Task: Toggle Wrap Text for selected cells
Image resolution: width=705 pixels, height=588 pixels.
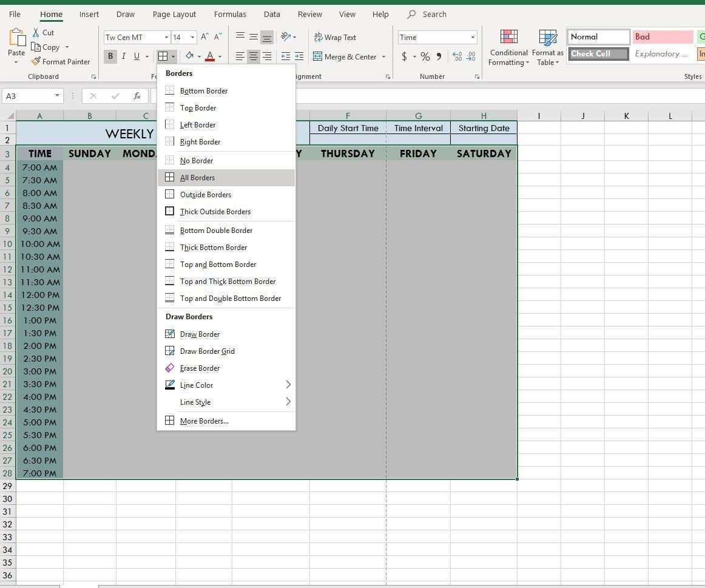Action: 334,38
